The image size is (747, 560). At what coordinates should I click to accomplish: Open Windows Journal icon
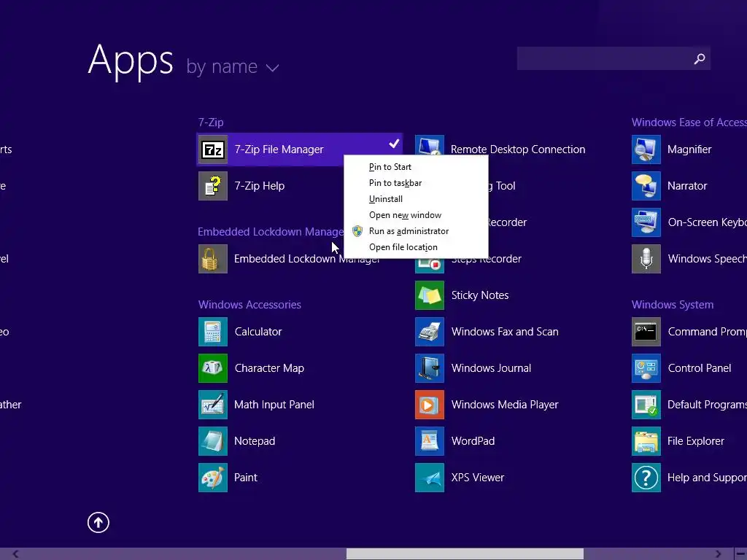pos(429,368)
